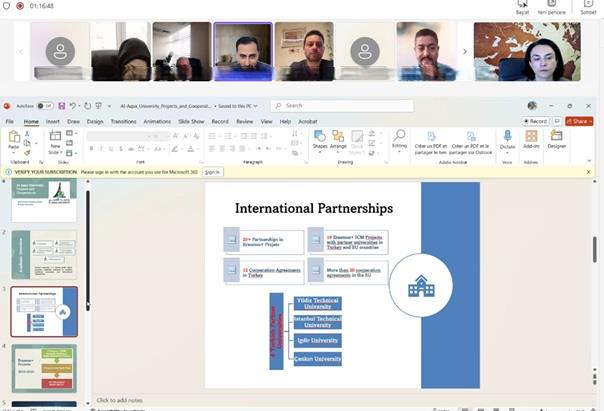Image resolution: width=604 pixels, height=411 pixels.
Task: Click the New Slide icon
Action: click(55, 141)
